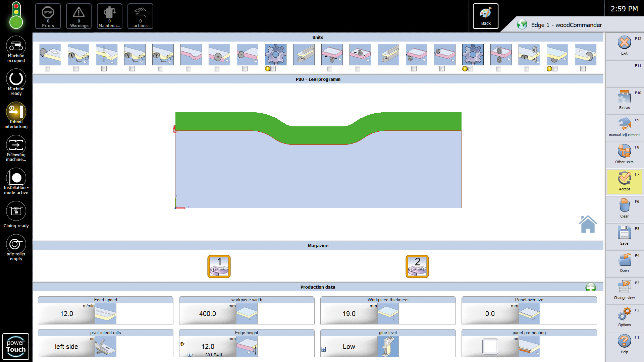This screenshot has width=644, height=362.
Task: Edit the Feed speed value field
Action: point(66,314)
